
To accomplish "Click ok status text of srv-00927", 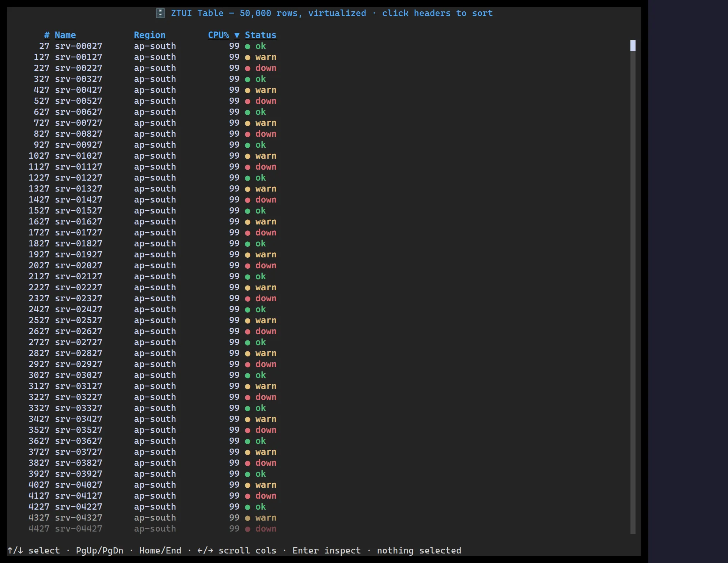I will click(261, 145).
